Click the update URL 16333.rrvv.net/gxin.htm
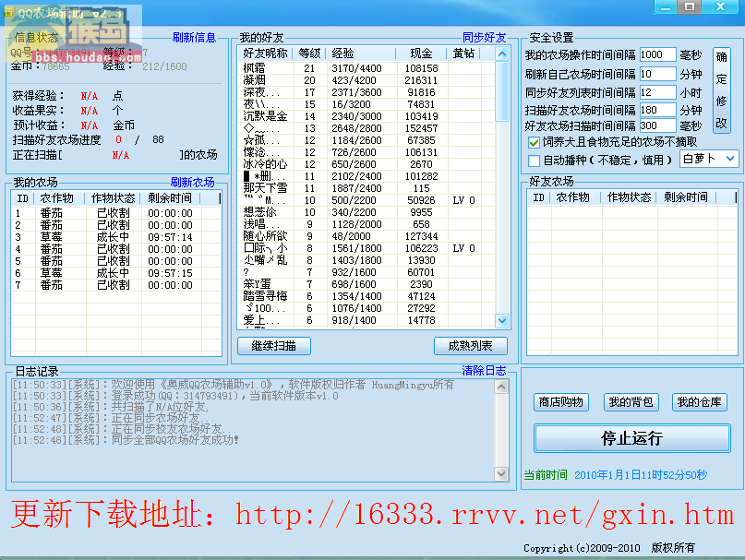This screenshot has width=745, height=560. [485, 515]
